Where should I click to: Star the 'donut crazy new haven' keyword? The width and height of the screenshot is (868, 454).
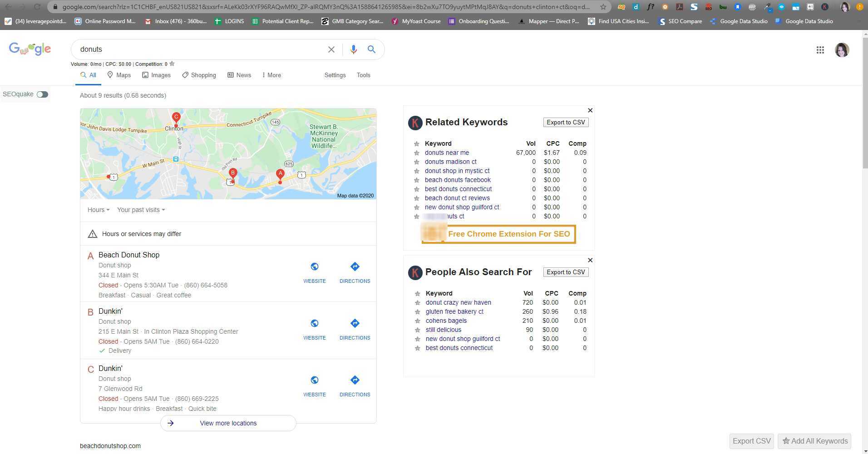tap(417, 303)
